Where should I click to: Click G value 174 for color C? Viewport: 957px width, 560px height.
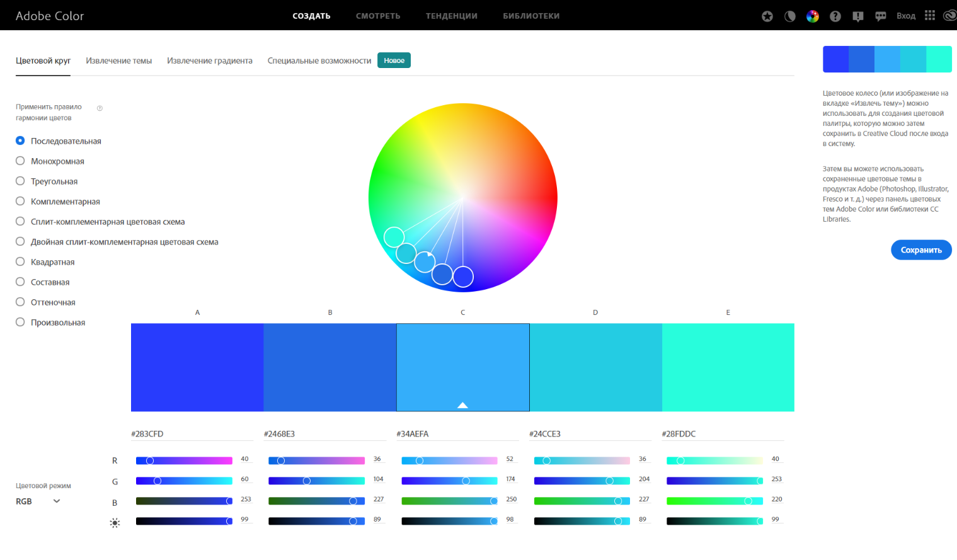pyautogui.click(x=511, y=479)
